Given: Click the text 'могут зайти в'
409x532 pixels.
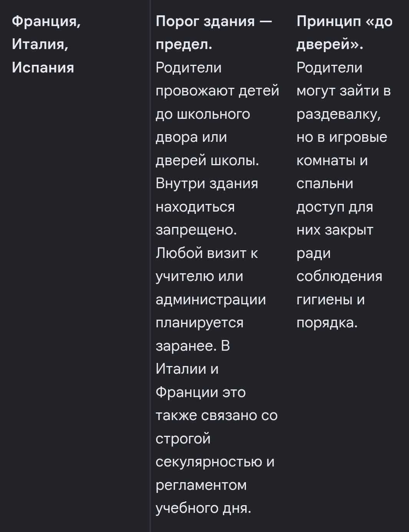Looking at the screenshot, I should [x=343, y=91].
